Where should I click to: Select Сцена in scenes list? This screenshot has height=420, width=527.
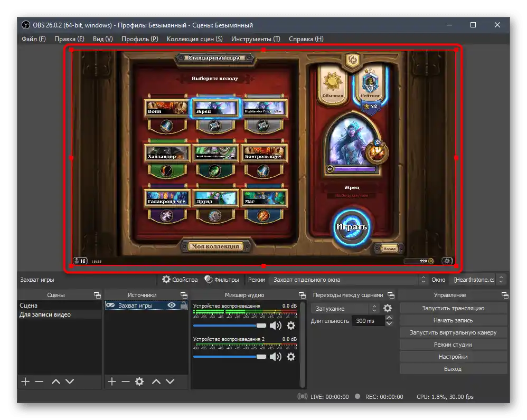point(60,306)
